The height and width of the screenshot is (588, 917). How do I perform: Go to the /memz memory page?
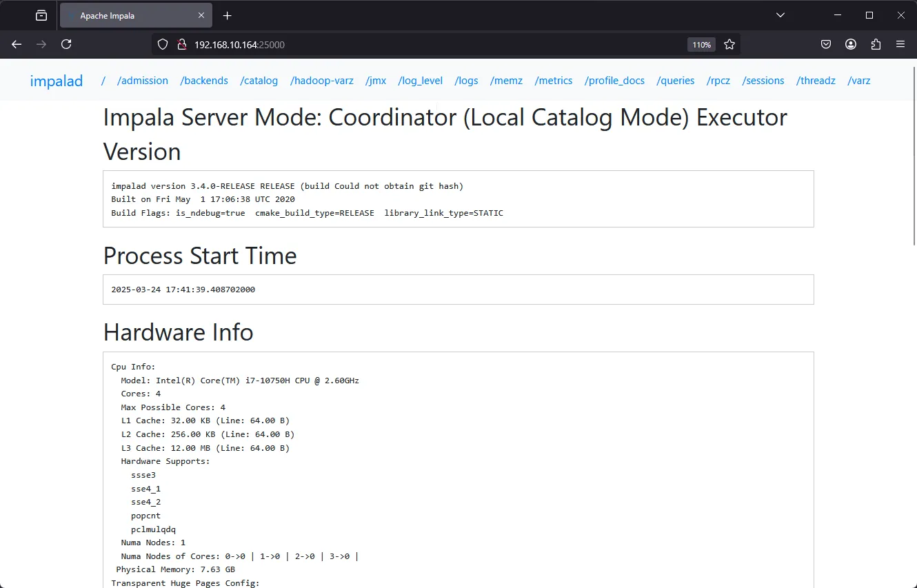tap(506, 81)
